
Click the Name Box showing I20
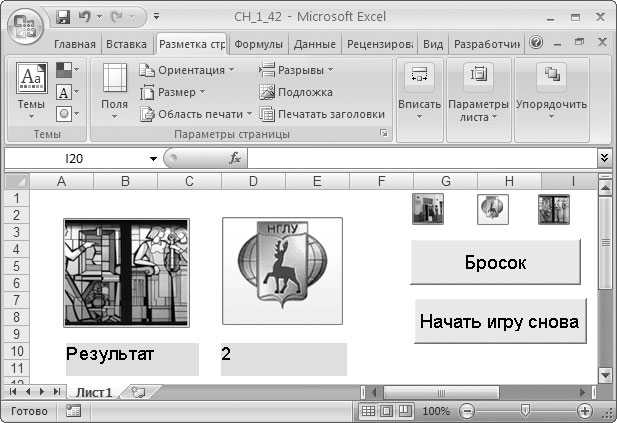pyautogui.click(x=75, y=159)
